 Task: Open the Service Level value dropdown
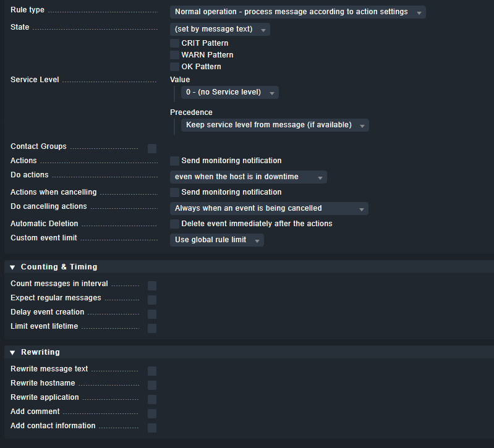point(229,92)
